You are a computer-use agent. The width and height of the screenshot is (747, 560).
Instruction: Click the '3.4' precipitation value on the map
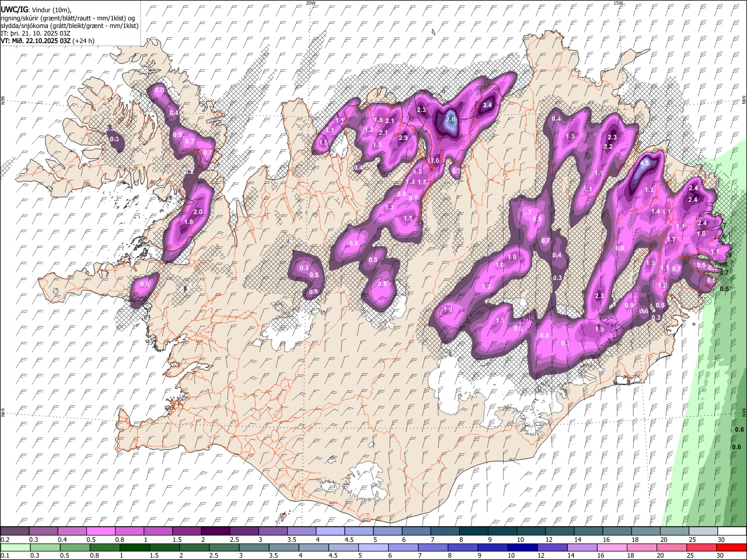pos(488,105)
